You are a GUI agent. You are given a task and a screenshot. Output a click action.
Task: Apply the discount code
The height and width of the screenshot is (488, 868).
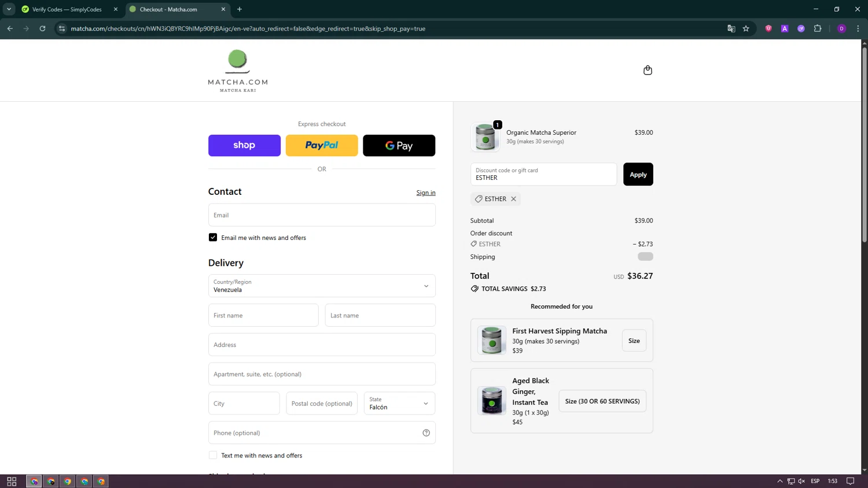pyautogui.click(x=638, y=174)
